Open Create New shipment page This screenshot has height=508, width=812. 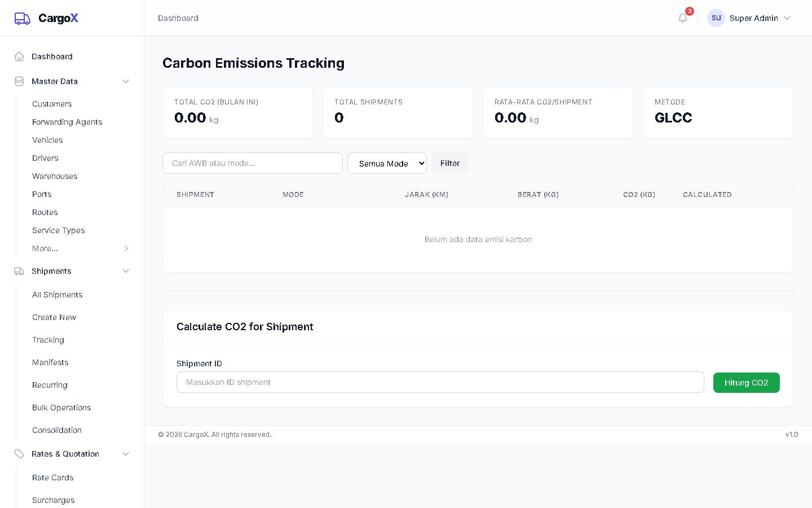(x=54, y=317)
